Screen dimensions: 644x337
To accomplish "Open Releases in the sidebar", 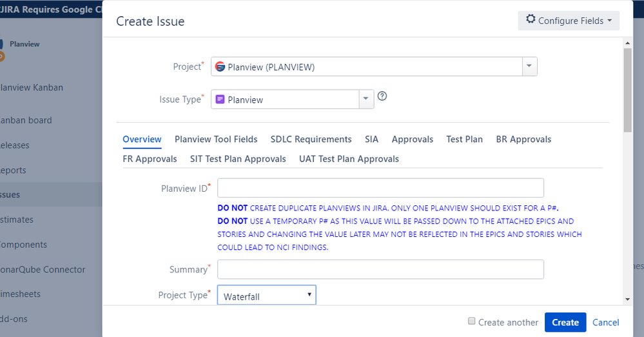I will (x=15, y=145).
